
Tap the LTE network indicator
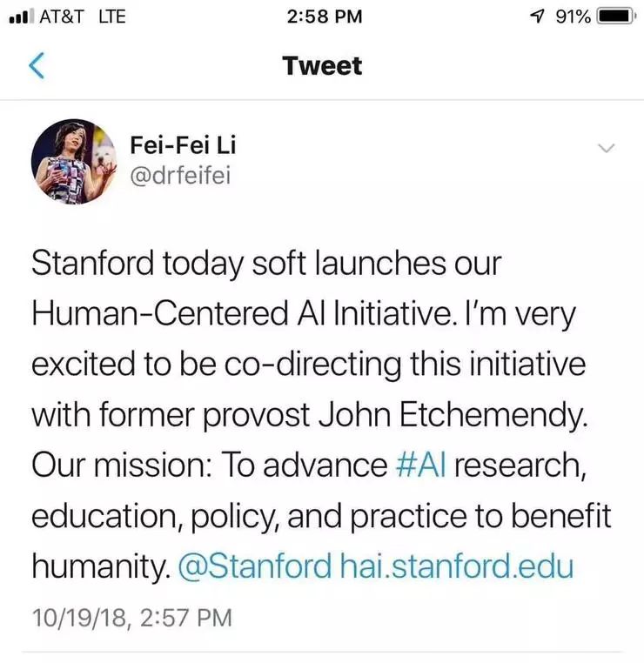[111, 17]
